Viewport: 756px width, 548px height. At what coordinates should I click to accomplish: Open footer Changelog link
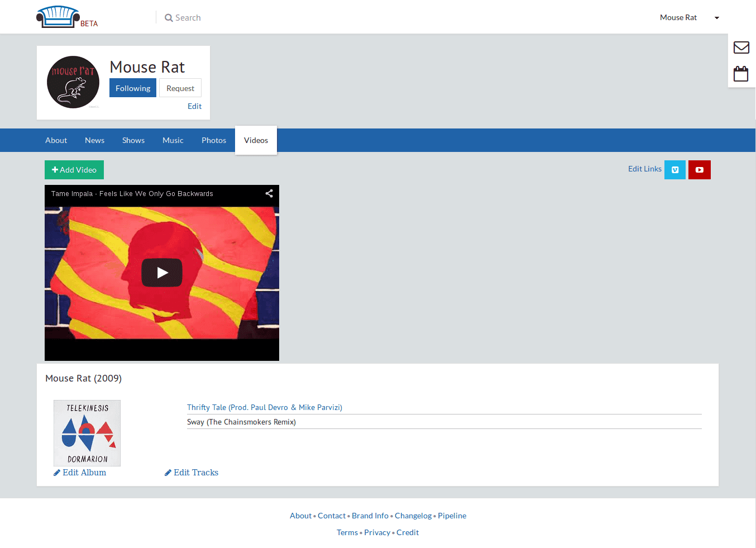coord(413,516)
